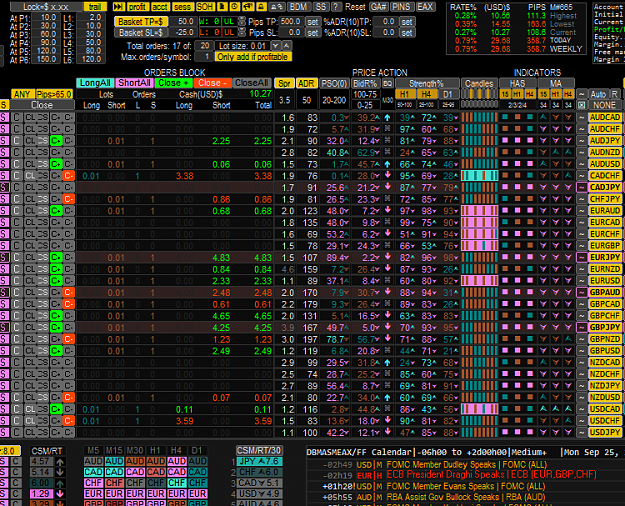Image resolution: width=625 pixels, height=506 pixels.
Task: Click CL close-long button for USDCAD row
Action: pyautogui.click(x=30, y=410)
